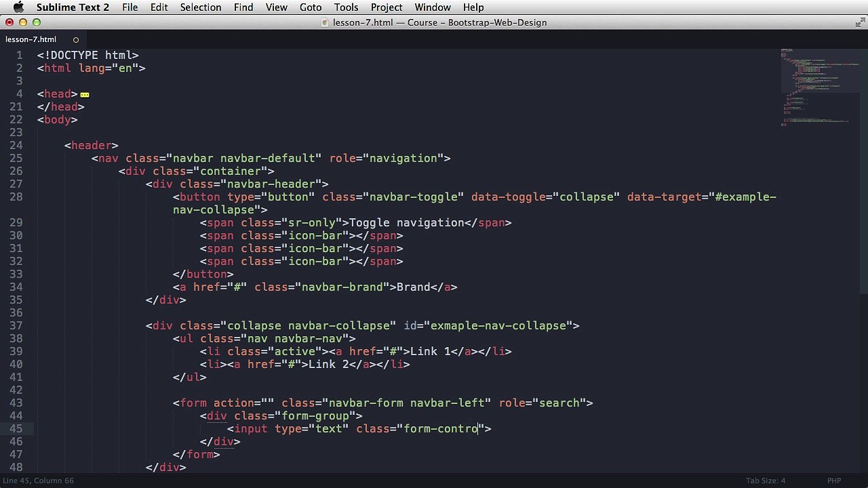868x488 pixels.
Task: Open the View menu
Action: tap(277, 7)
